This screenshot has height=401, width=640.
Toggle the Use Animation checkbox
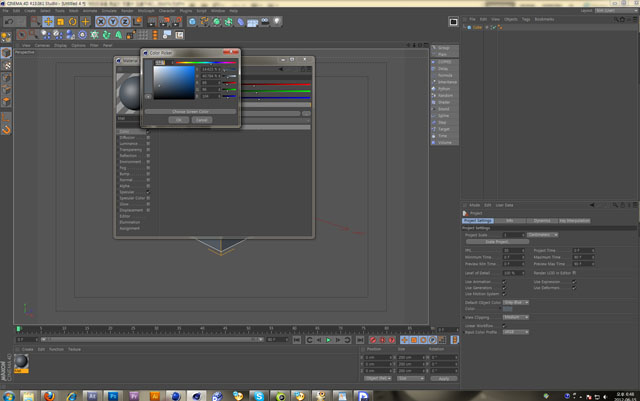[504, 282]
